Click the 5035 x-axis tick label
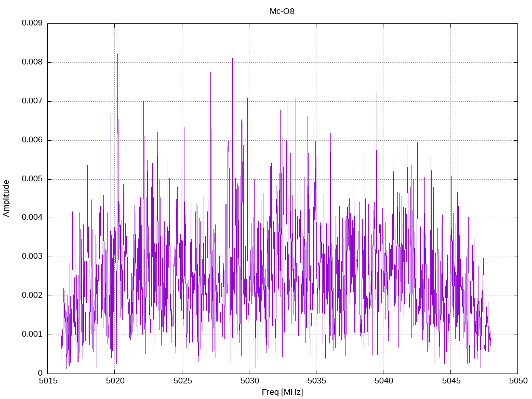The width and height of the screenshot is (532, 399). tap(317, 381)
